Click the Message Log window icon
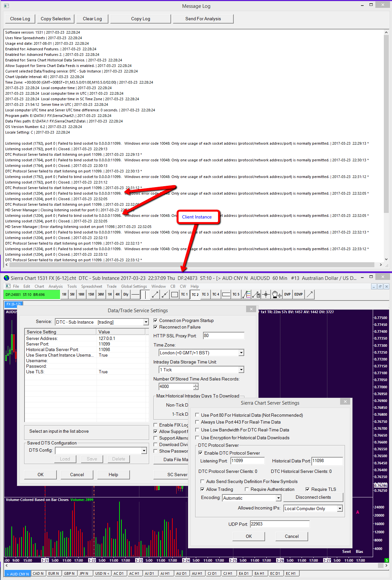 [6, 6]
